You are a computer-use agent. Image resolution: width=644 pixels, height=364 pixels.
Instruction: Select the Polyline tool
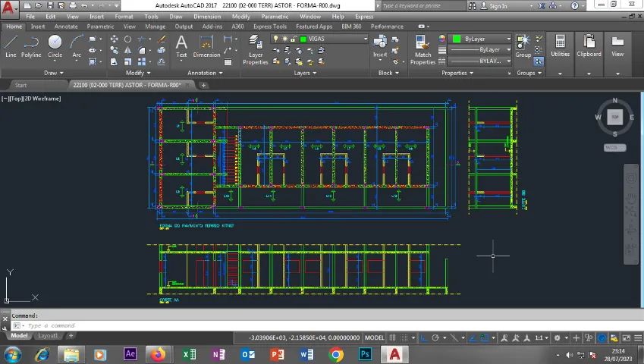point(31,46)
